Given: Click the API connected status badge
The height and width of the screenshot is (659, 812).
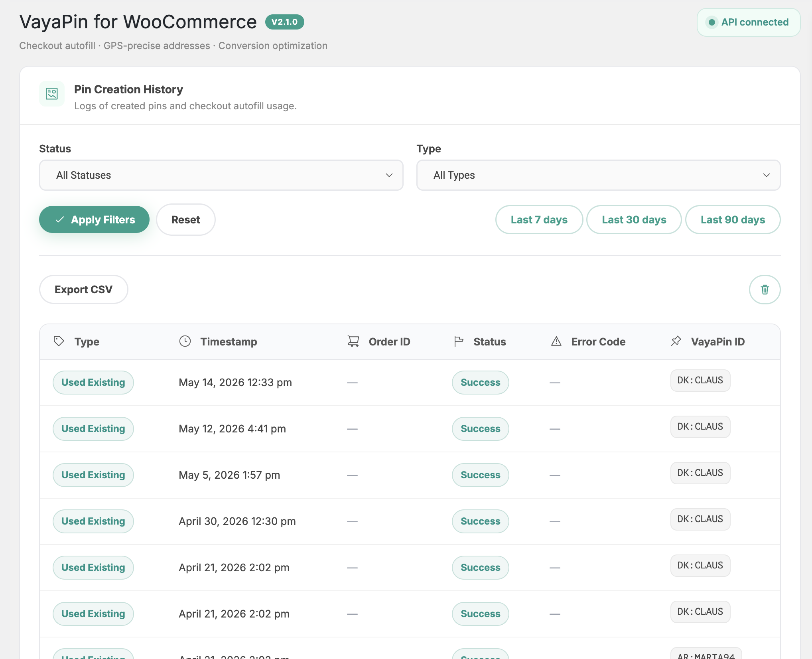Looking at the screenshot, I should point(749,22).
